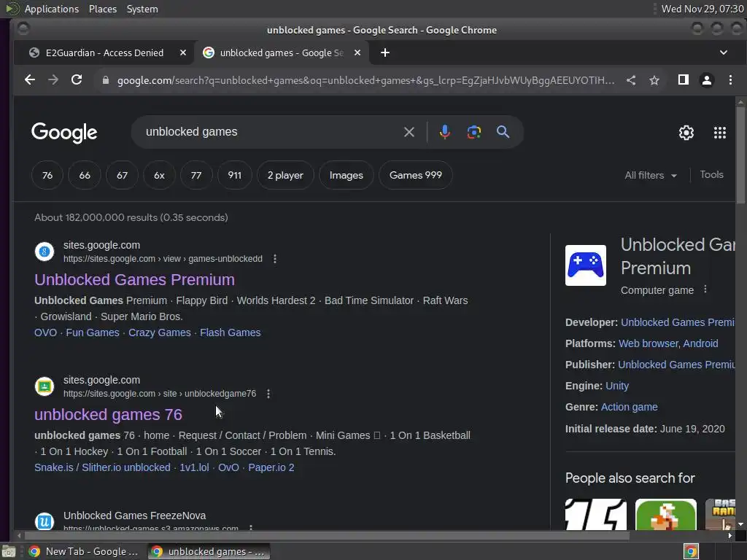This screenshot has width=747, height=560.
Task: Open the 1v1.lol sitelink
Action: click(x=194, y=467)
